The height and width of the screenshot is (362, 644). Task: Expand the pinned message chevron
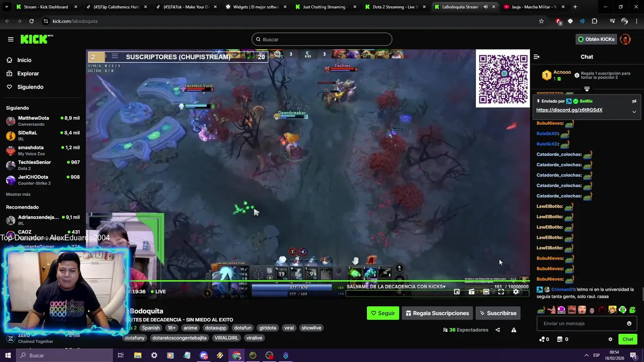click(x=634, y=112)
